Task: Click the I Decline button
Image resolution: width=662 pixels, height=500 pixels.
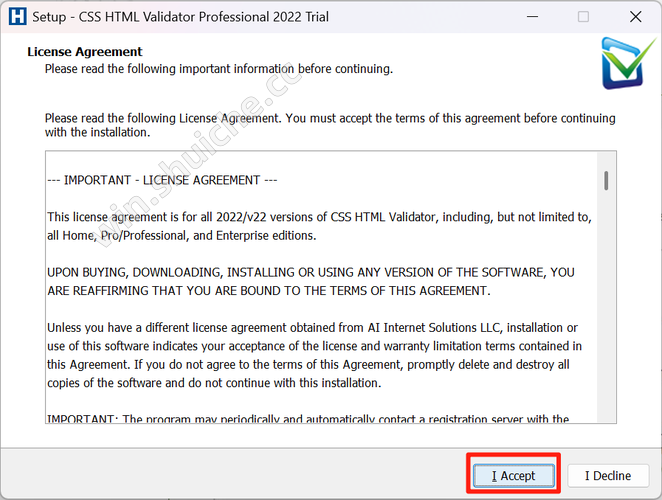Action: (608, 476)
